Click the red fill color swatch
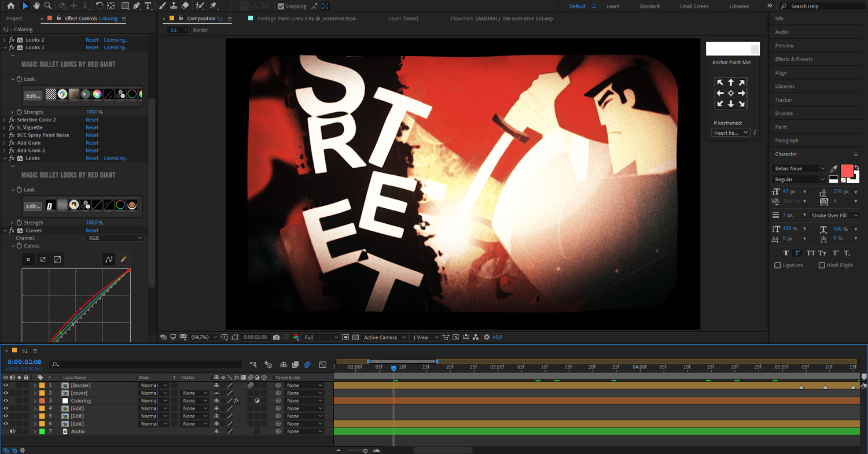Viewport: 868px width, 454px height. pyautogui.click(x=847, y=170)
